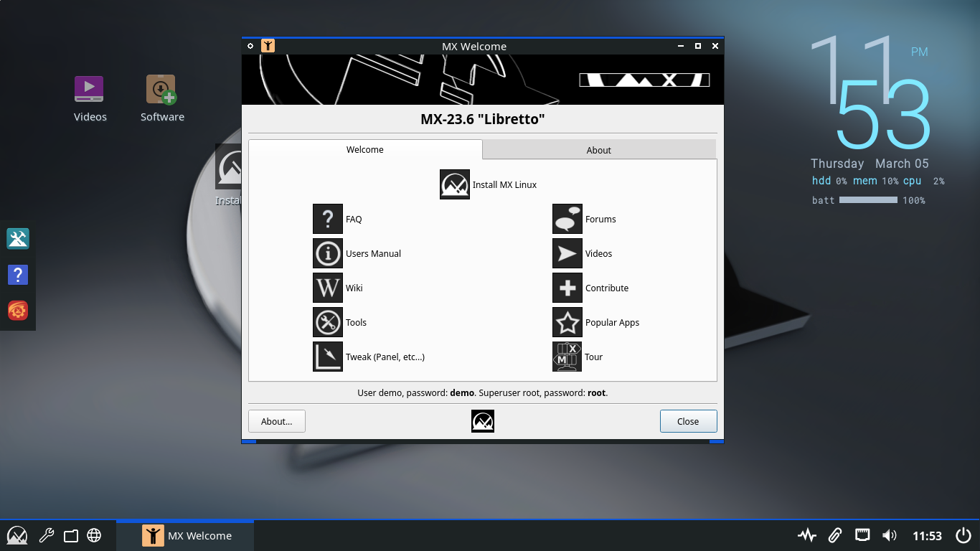The image size is (980, 551).
Task: Select the Welcome tab
Action: click(365, 149)
